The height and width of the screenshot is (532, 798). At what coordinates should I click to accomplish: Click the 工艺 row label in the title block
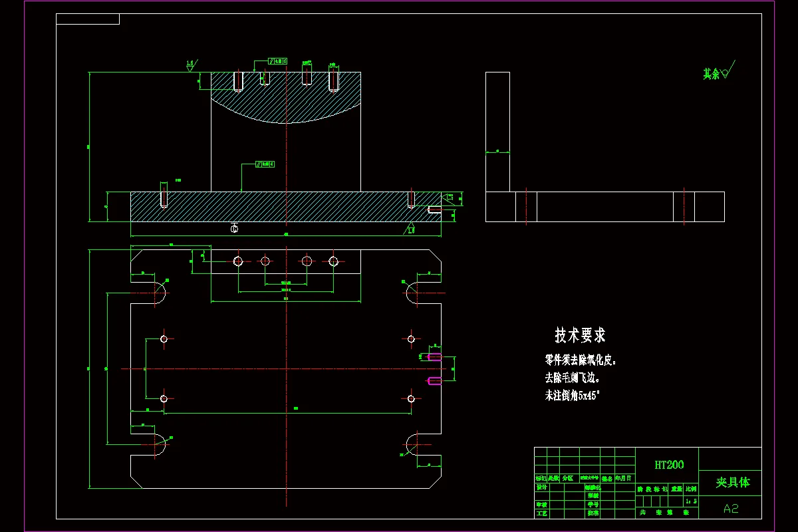(542, 513)
